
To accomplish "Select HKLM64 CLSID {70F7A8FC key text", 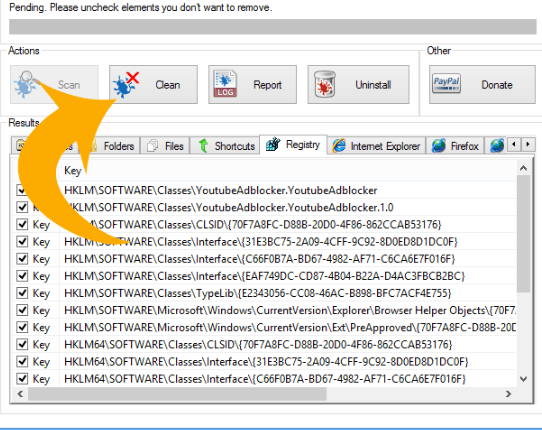I will pyautogui.click(x=258, y=345).
